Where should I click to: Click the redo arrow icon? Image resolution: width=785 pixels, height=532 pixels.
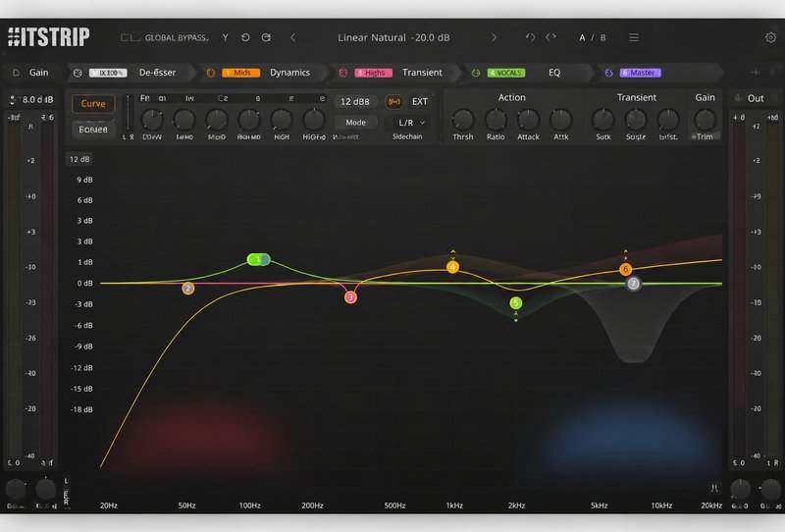click(x=266, y=37)
